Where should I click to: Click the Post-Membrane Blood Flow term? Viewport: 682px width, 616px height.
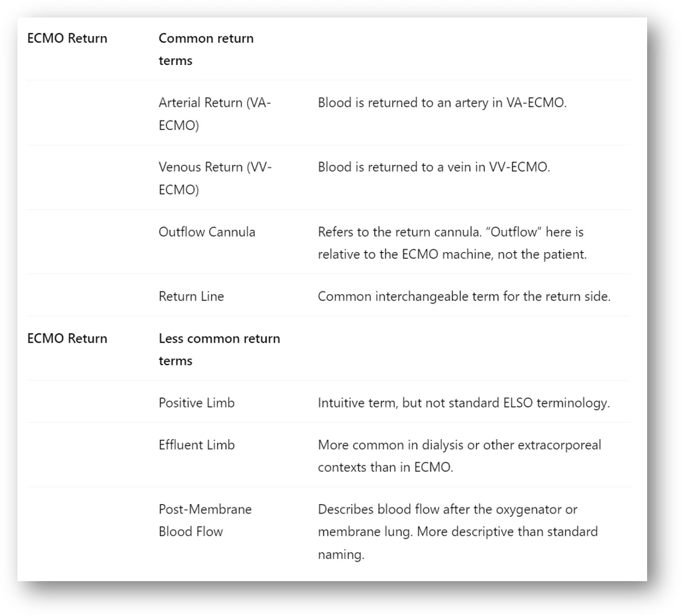click(205, 520)
